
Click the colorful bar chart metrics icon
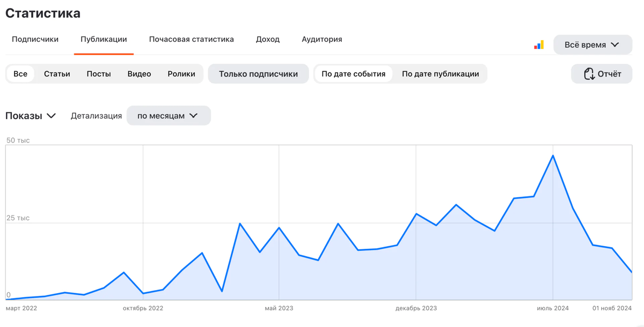[539, 44]
